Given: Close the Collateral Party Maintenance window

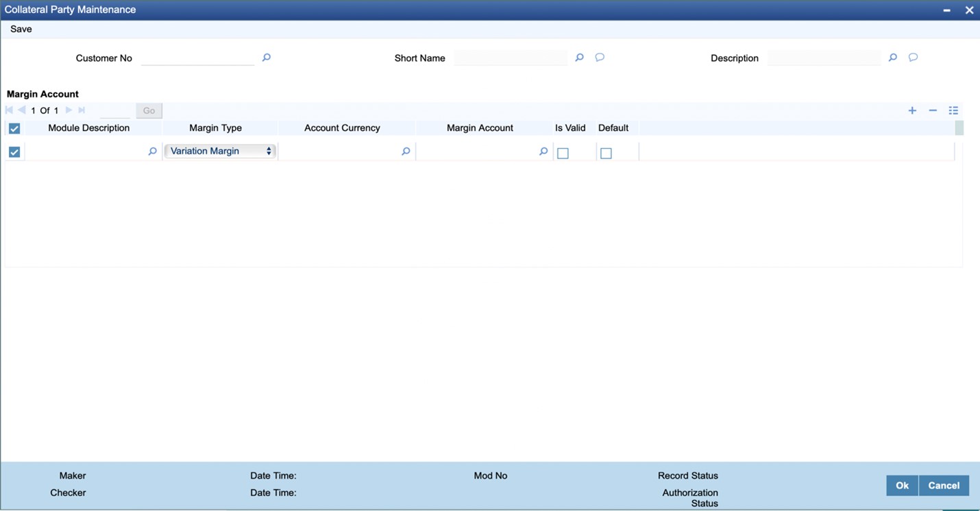Looking at the screenshot, I should (969, 10).
